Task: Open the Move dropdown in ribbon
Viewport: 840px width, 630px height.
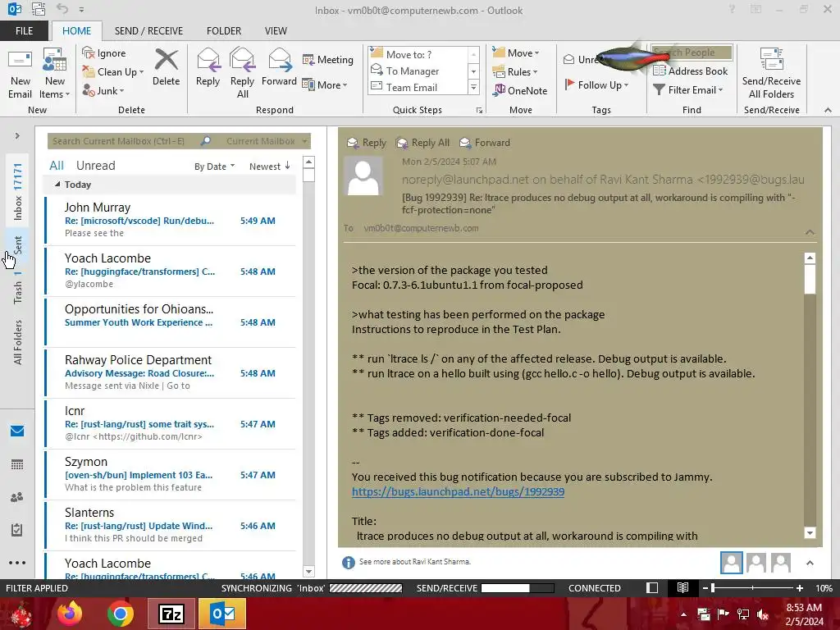Action: click(516, 53)
